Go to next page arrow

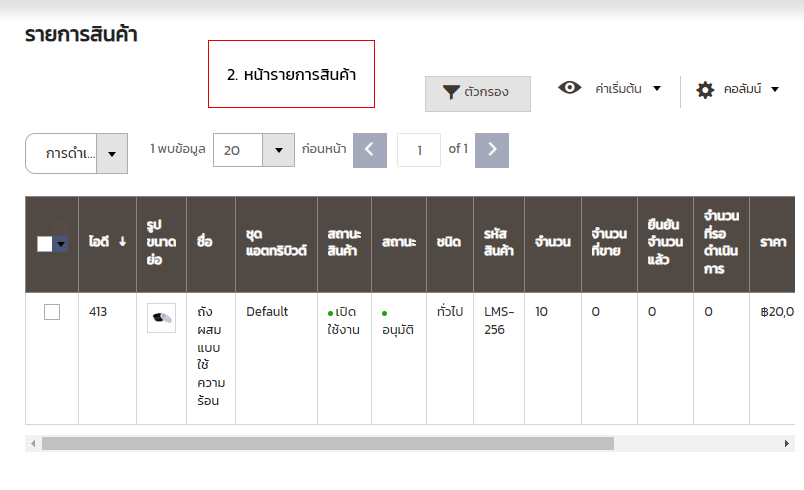coord(491,150)
